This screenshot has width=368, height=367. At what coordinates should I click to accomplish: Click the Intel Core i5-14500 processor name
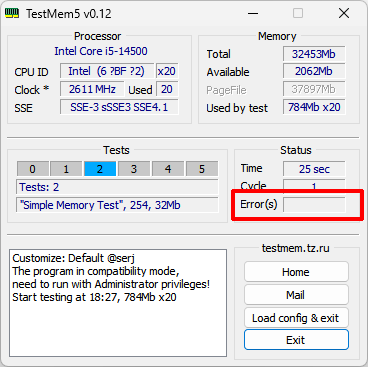click(x=101, y=51)
